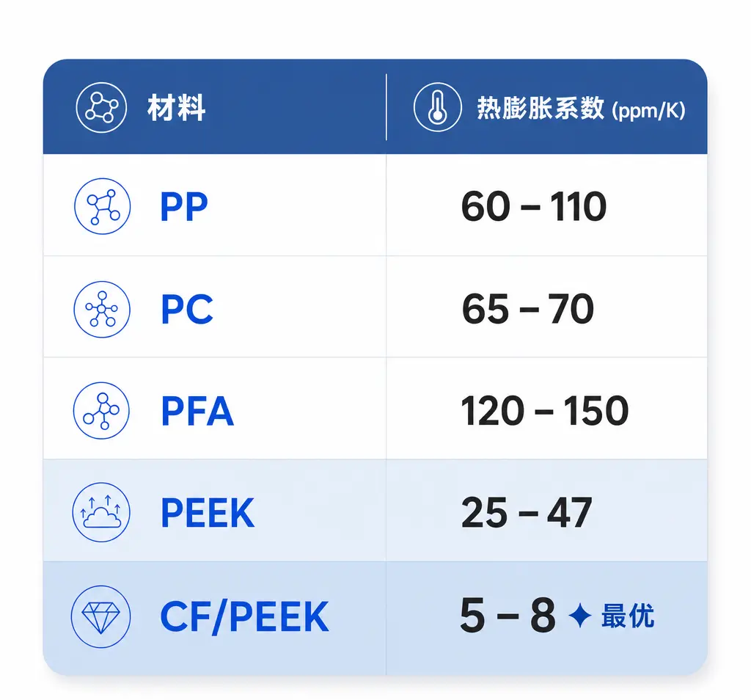Click the thermometer icon in header
This screenshot has height=700, width=751.
pos(437,107)
